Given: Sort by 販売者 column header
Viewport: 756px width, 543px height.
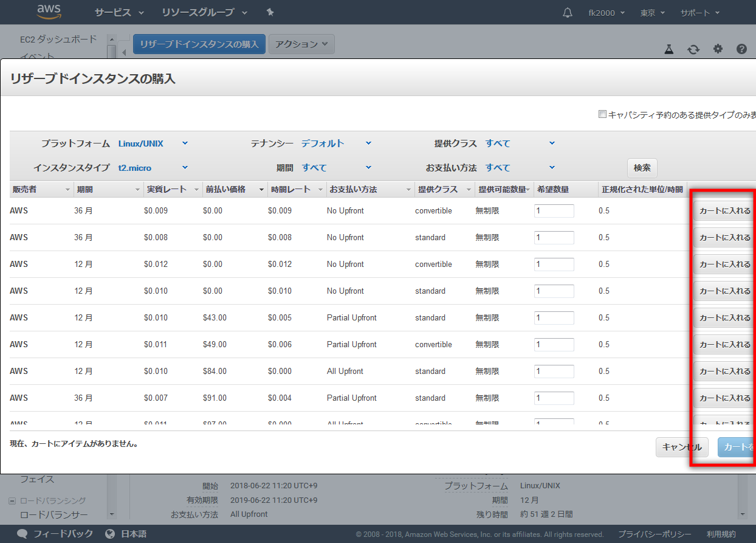Looking at the screenshot, I should (40, 190).
